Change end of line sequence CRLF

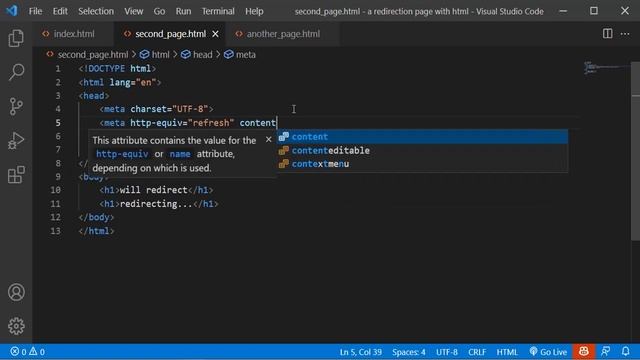(x=477, y=351)
